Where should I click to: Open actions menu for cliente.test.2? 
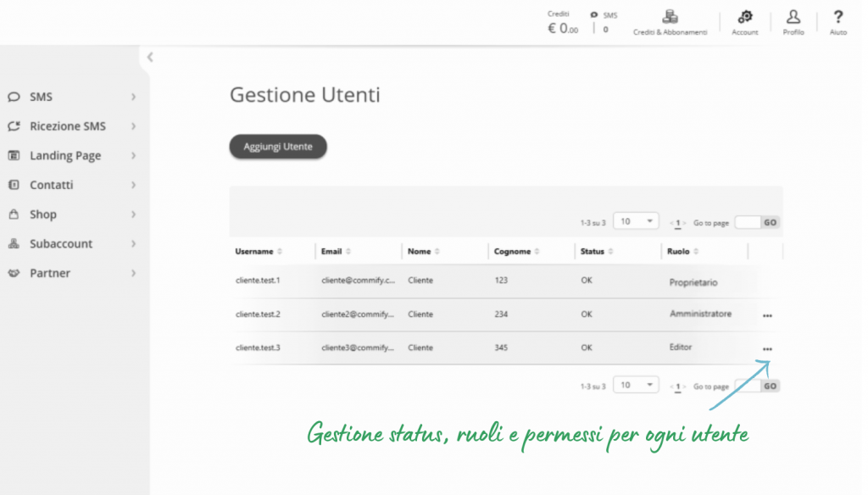767,315
